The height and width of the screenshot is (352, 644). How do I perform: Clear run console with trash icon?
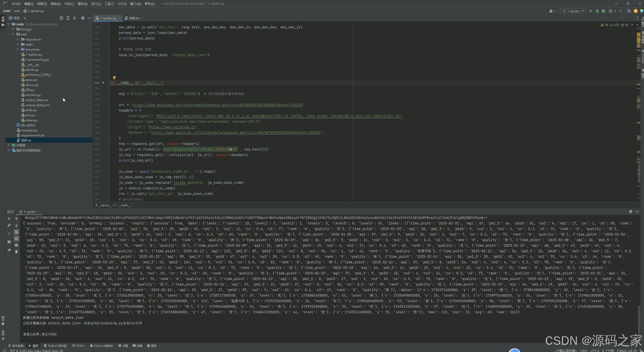coord(16,252)
